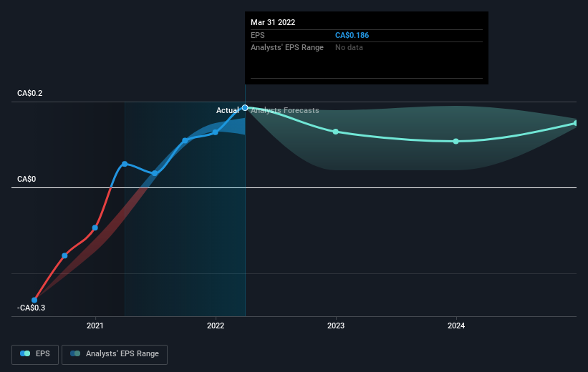Toggle the EPS legend series
588x372 pixels.
pyautogui.click(x=35, y=354)
